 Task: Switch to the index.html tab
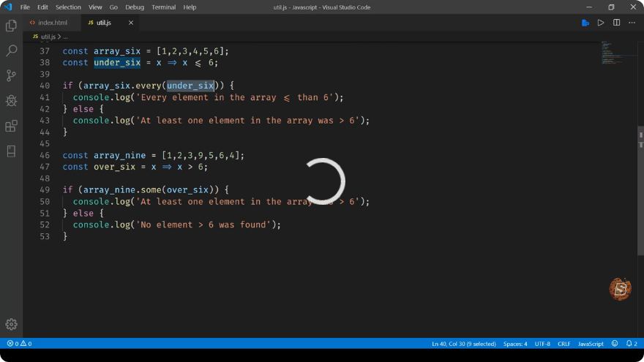pos(48,23)
